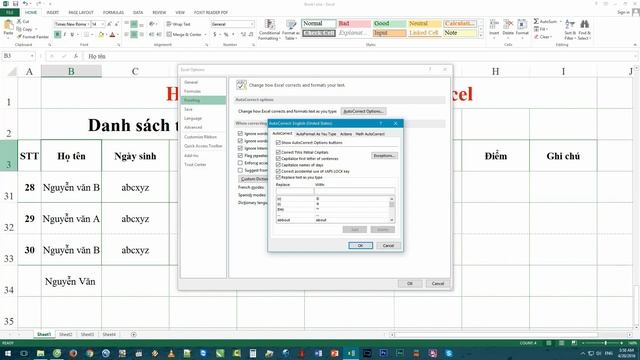Click the Sort & Filter icon
The width and height of the screenshot is (640, 360).
point(570,24)
